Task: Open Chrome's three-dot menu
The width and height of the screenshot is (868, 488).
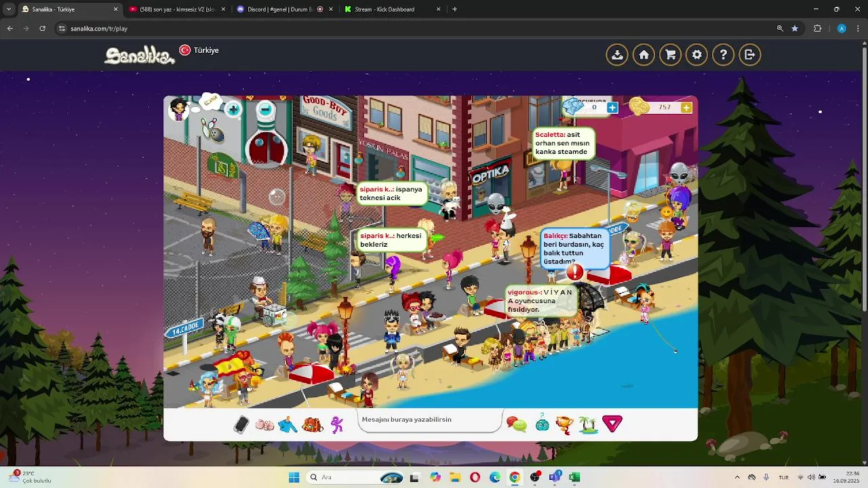Action: click(x=859, y=28)
